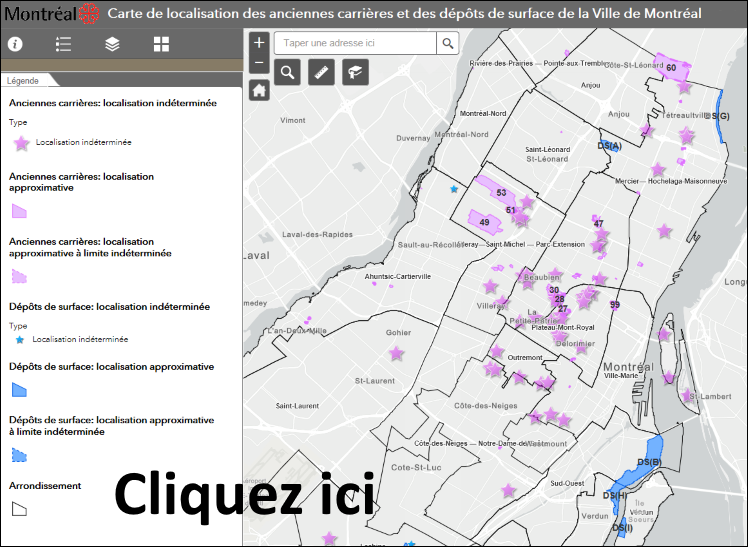Show the legend list icon
This screenshot has width=748, height=547.
[x=64, y=44]
